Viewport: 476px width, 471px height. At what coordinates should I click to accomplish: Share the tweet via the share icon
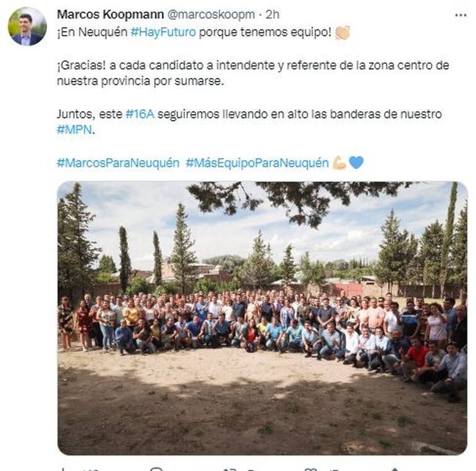394,469
